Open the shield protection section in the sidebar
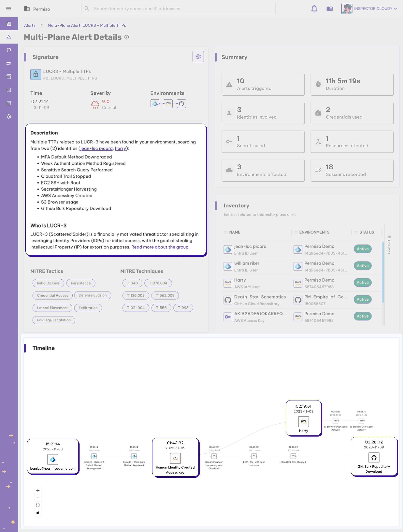Screen dimensions: 403x532 9,50
